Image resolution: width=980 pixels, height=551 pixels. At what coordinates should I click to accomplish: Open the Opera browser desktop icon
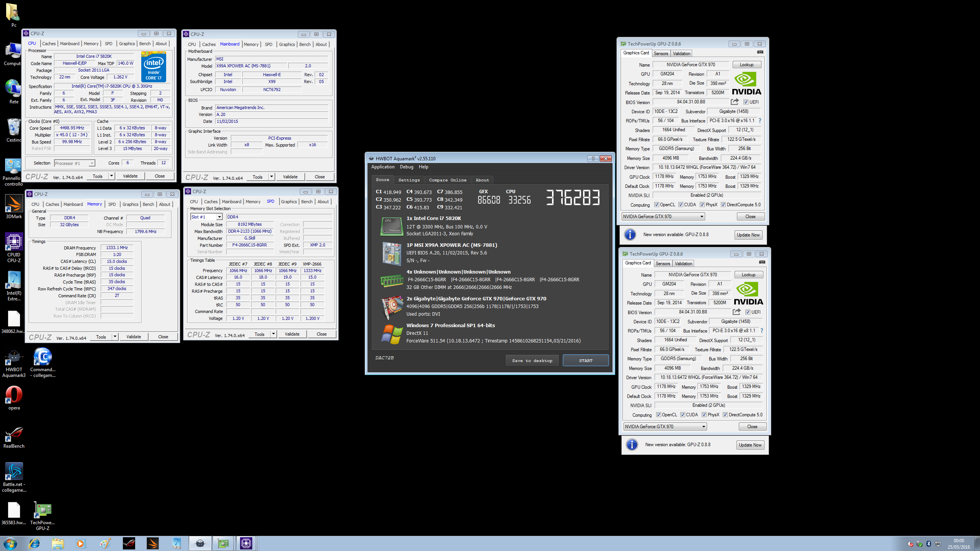[14, 398]
